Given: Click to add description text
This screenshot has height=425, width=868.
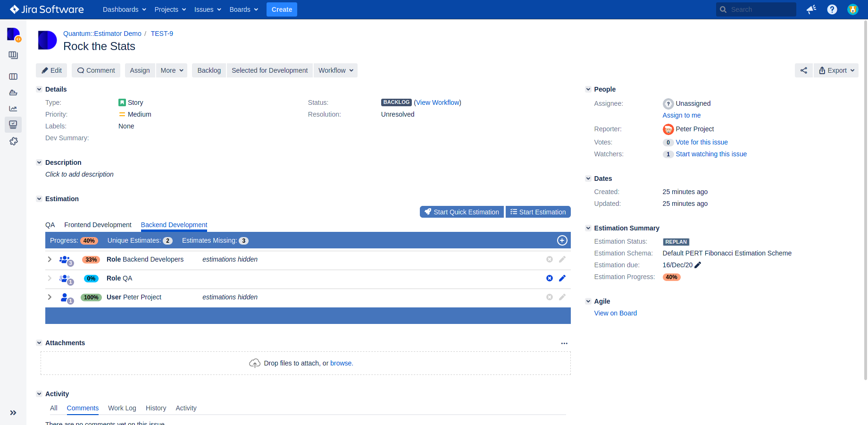Looking at the screenshot, I should click(x=79, y=174).
